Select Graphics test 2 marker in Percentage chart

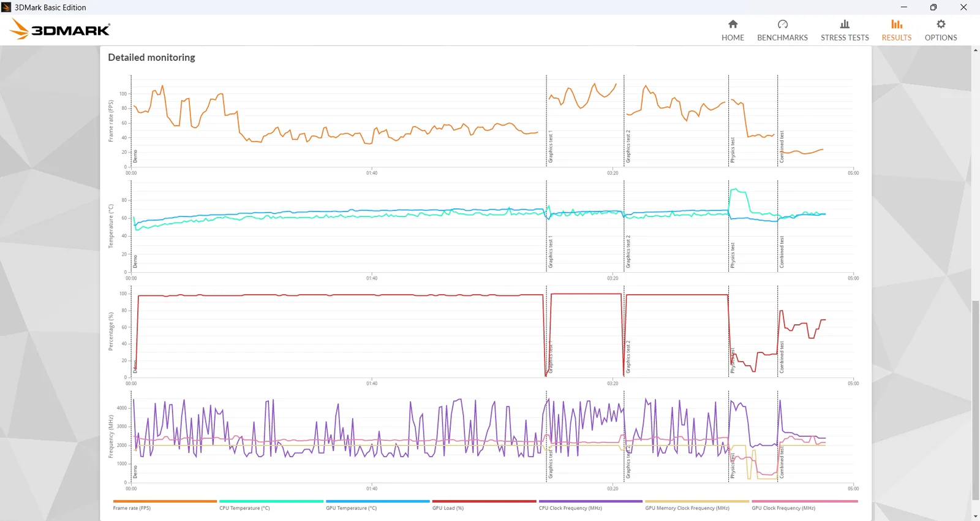[x=628, y=357]
